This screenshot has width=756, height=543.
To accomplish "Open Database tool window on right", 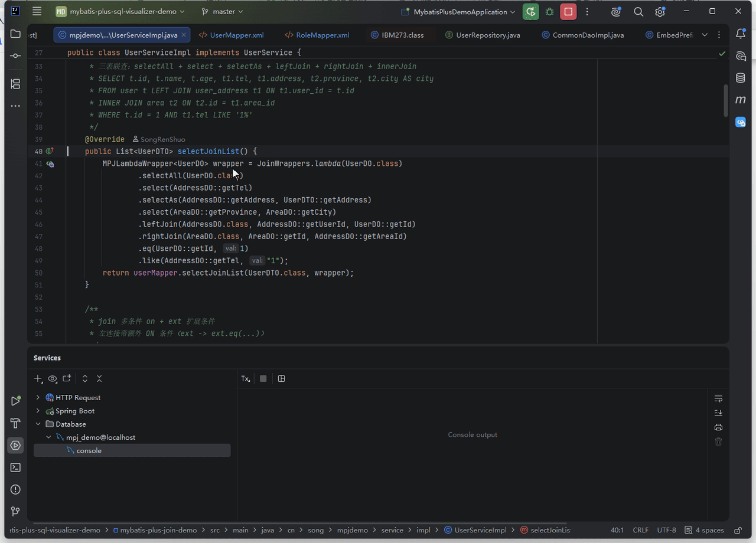I will point(741,78).
